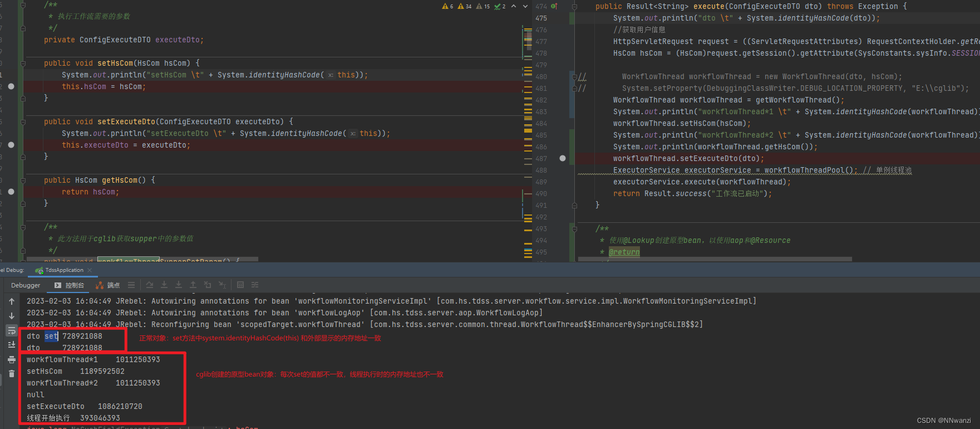Click JRebel Reconfiguring bean console line
980x429 pixels.
tap(365, 324)
